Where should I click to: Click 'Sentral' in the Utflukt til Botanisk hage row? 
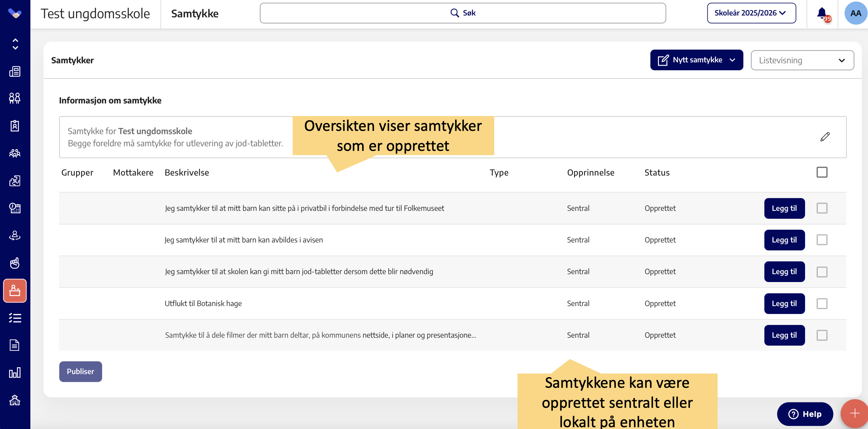pos(578,304)
